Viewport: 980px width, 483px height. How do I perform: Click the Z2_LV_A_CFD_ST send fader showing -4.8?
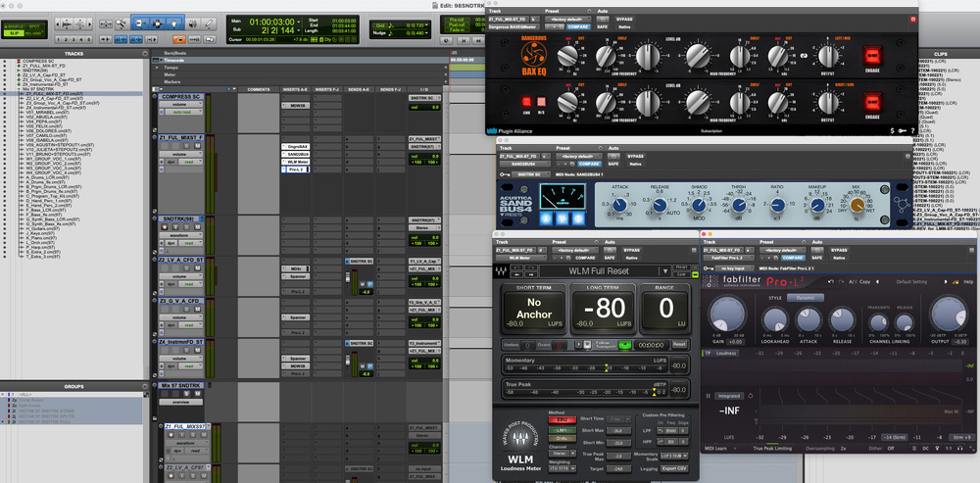pos(348,278)
